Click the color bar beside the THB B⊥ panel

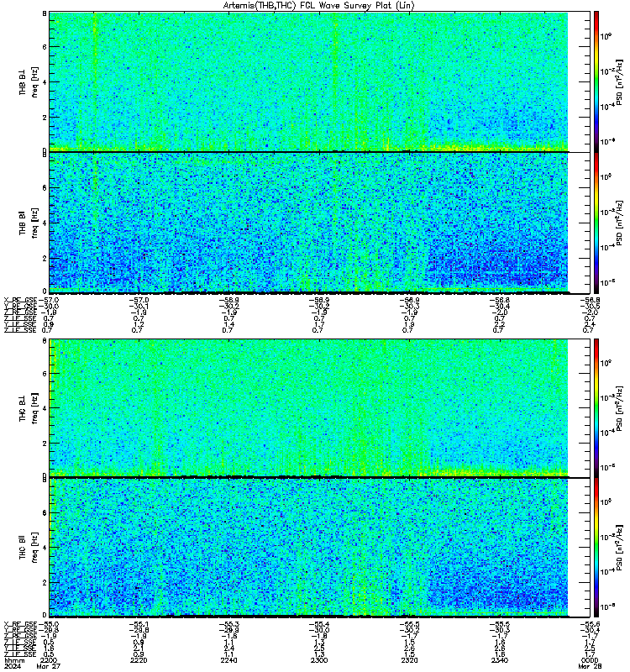pos(596,81)
